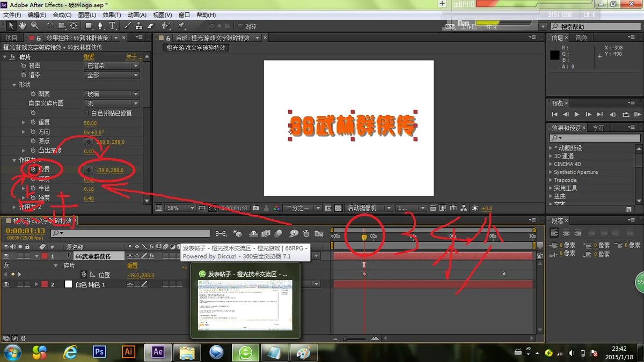This screenshot has height=362, width=644.
Task: Open the 文件(F) menu
Action: pos(12,15)
